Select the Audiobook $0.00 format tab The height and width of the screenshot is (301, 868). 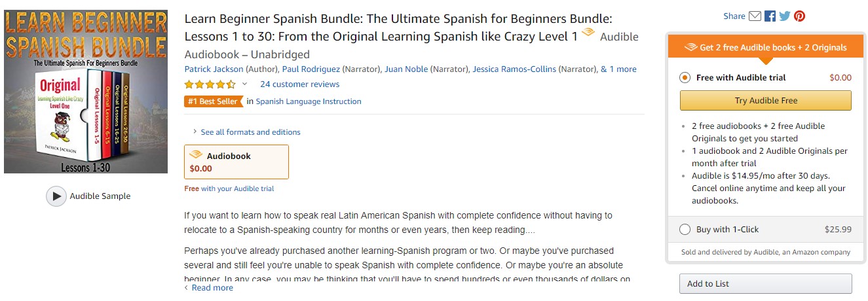pos(236,162)
